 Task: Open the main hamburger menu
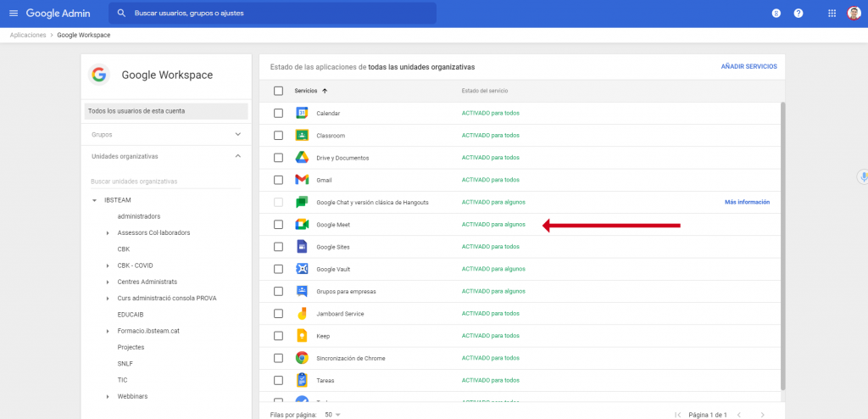click(x=14, y=14)
